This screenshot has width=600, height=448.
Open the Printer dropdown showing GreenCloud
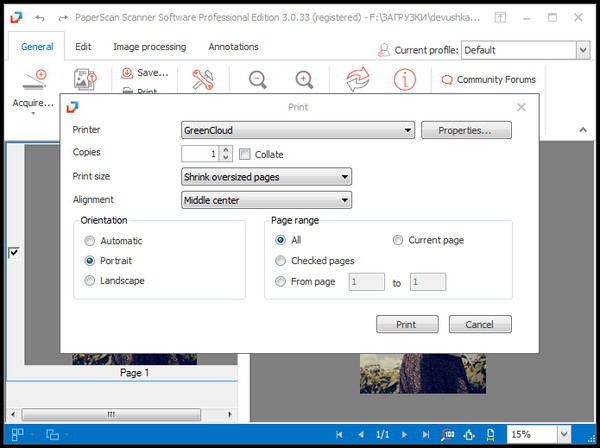(x=297, y=130)
